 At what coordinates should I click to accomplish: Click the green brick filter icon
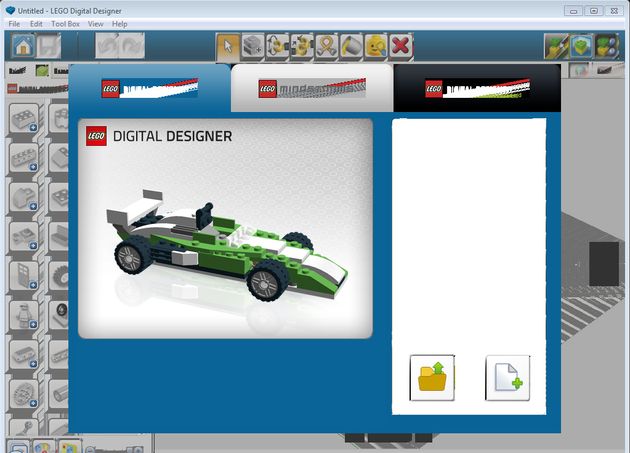(x=42, y=71)
